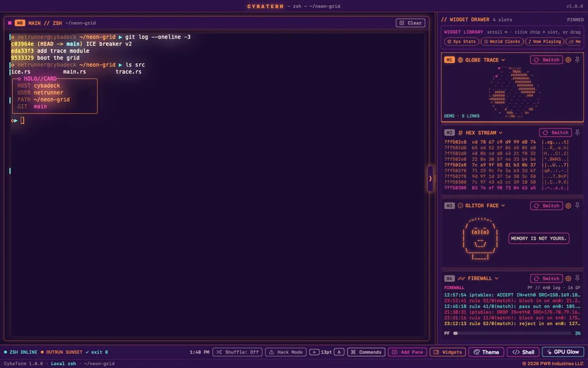This screenshot has width=588, height=368.
Task: Click the 'MEMORY IS NOT YOURS.' bubble
Action: click(x=538, y=239)
